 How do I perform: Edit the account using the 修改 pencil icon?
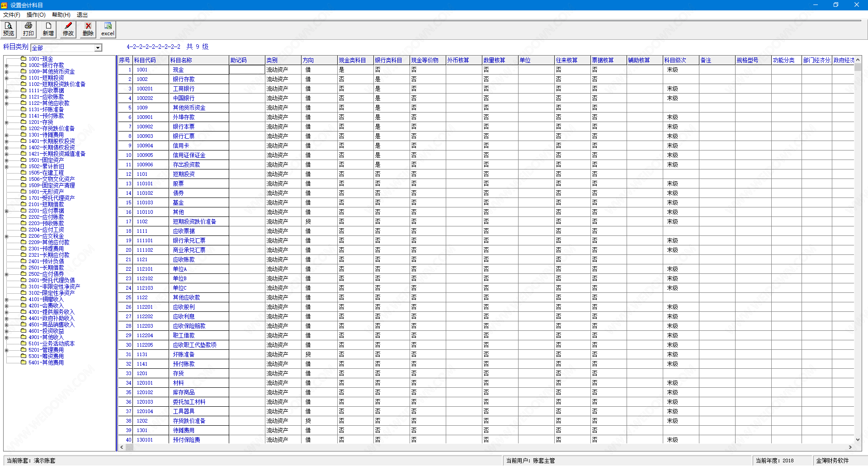coord(68,29)
